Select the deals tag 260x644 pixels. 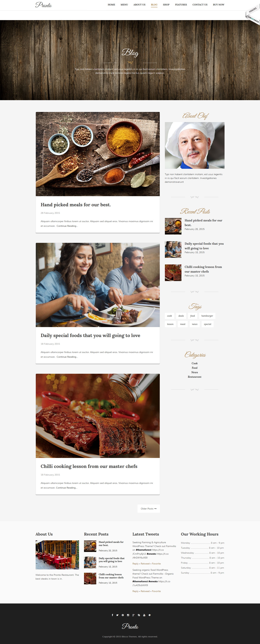coord(181,316)
